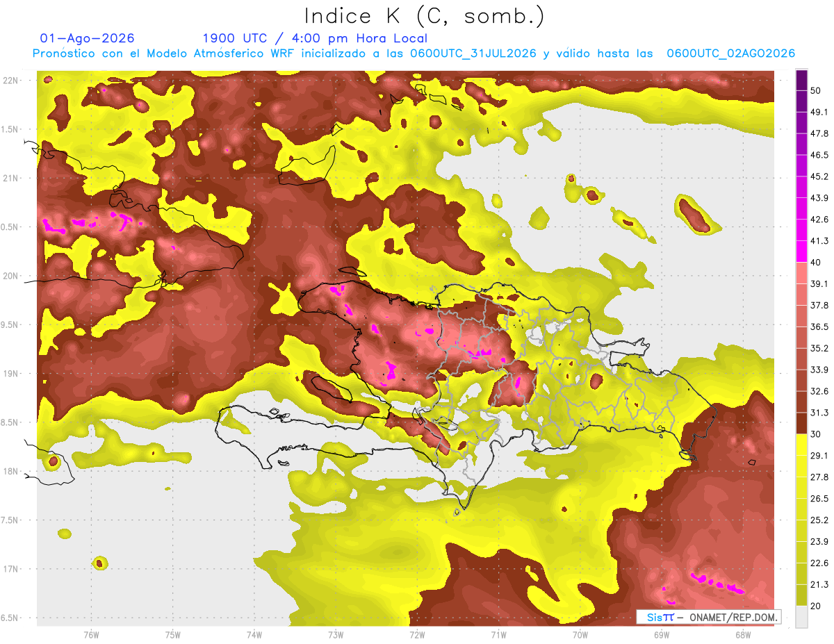834x644 pixels.
Task: Pick the salmon swatch between 39.1 and 40
Action: pyautogui.click(x=801, y=272)
